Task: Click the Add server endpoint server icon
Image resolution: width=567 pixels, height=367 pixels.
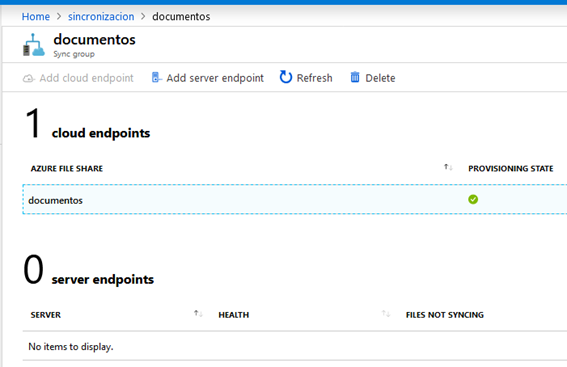Action: [x=156, y=77]
